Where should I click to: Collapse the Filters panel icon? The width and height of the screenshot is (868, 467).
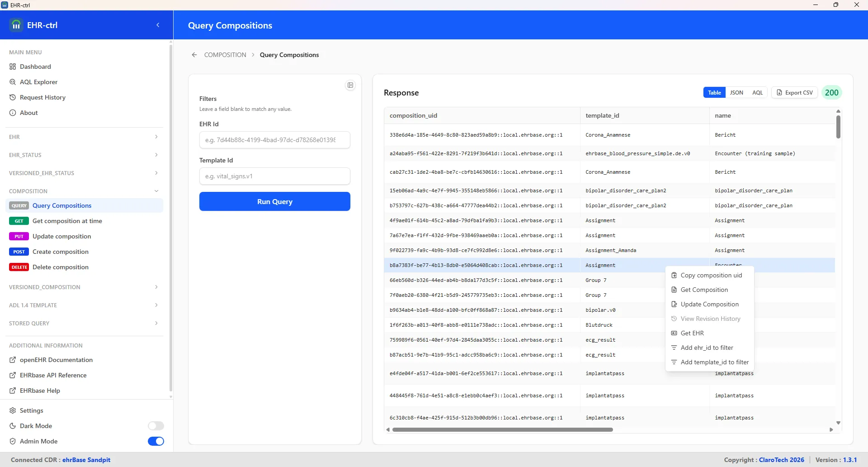(x=350, y=85)
